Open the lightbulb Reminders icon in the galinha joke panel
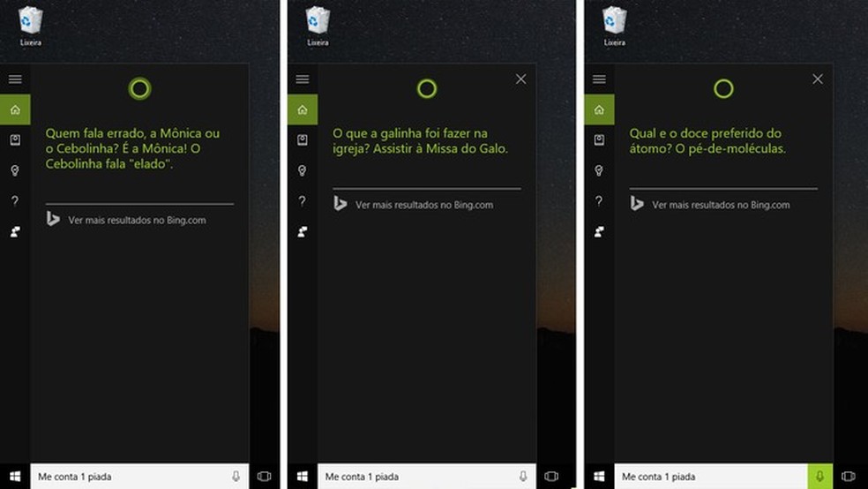The width and height of the screenshot is (868, 489). coord(303,170)
